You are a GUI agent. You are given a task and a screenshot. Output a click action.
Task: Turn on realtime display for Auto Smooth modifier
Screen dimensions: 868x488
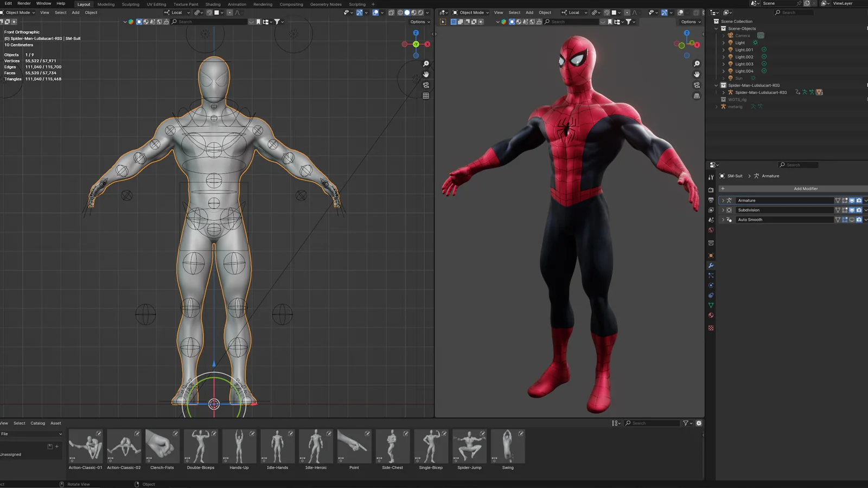tap(852, 220)
